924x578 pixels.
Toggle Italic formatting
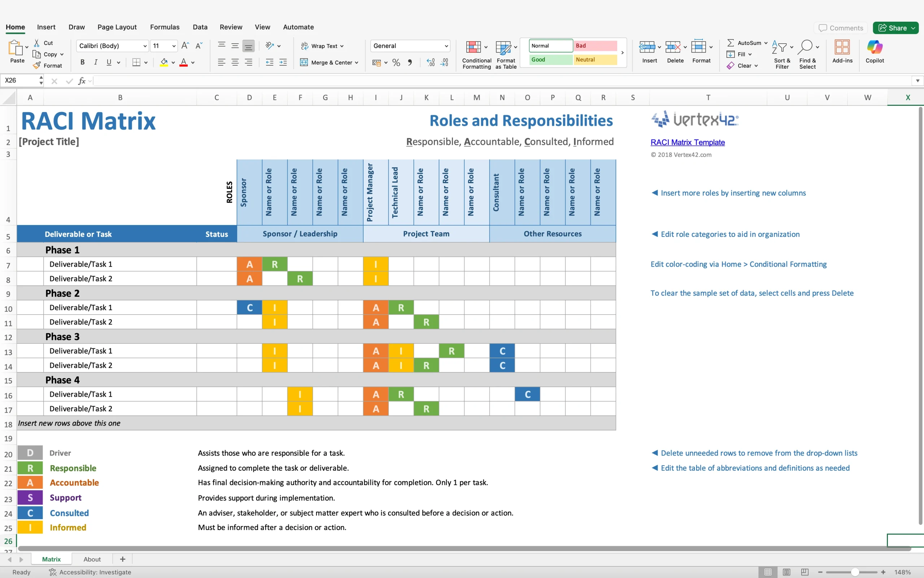(96, 62)
